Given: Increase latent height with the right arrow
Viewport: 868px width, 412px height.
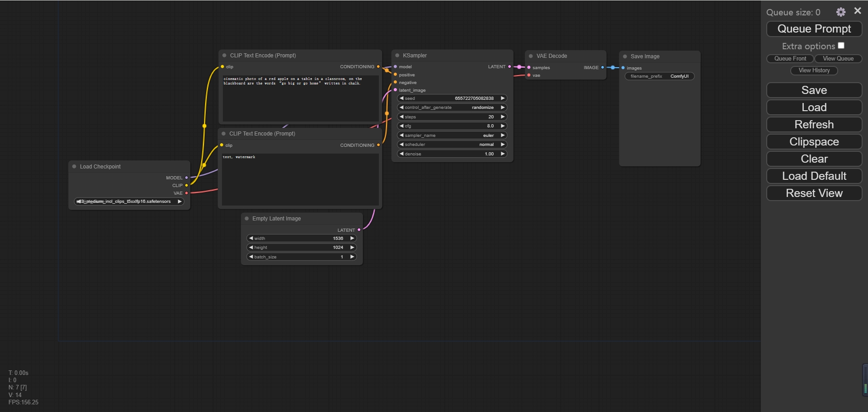Looking at the screenshot, I should [x=352, y=248].
